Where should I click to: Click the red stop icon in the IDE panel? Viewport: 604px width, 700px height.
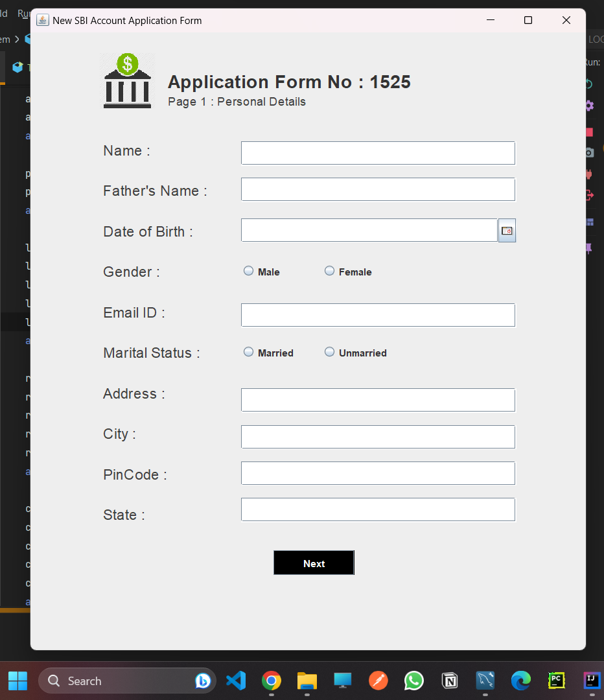coord(589,132)
